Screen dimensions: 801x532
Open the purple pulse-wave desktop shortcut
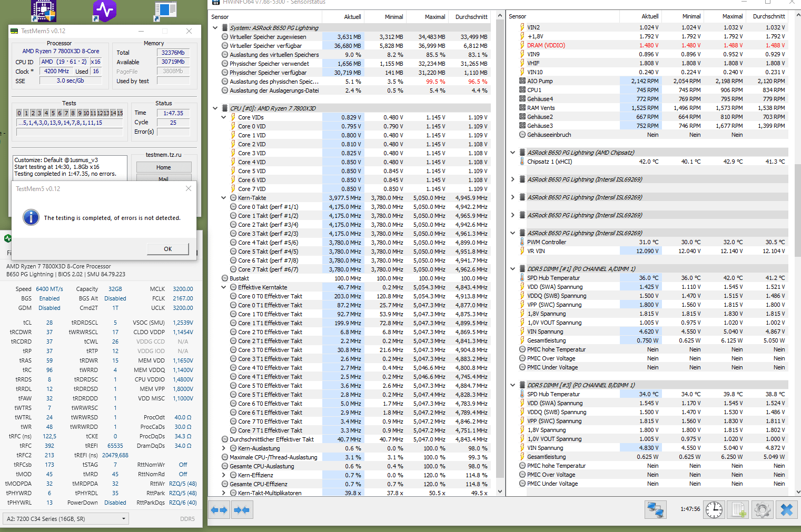(104, 11)
